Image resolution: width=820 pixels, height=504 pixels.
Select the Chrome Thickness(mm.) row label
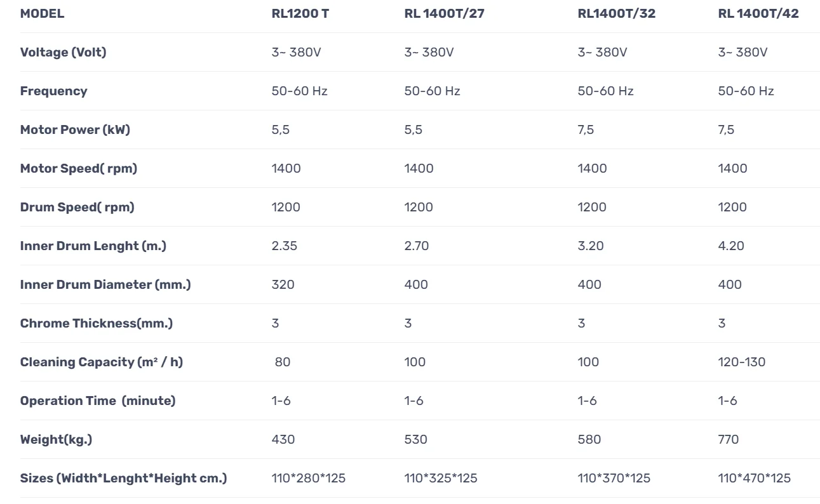(96, 323)
